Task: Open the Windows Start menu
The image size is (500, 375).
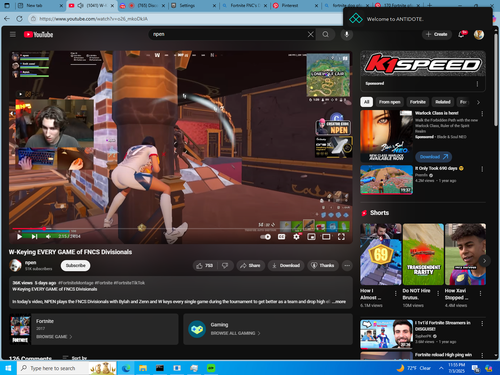Action: [8, 368]
